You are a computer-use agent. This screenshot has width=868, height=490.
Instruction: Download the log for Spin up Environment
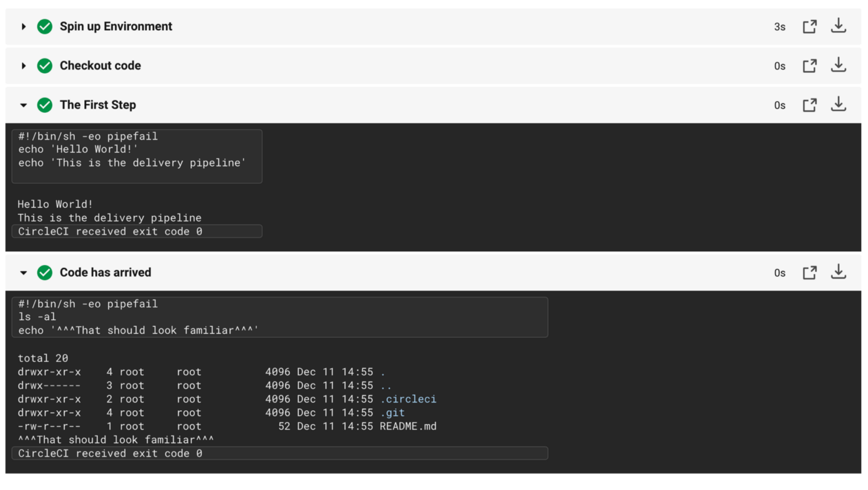[x=838, y=25]
